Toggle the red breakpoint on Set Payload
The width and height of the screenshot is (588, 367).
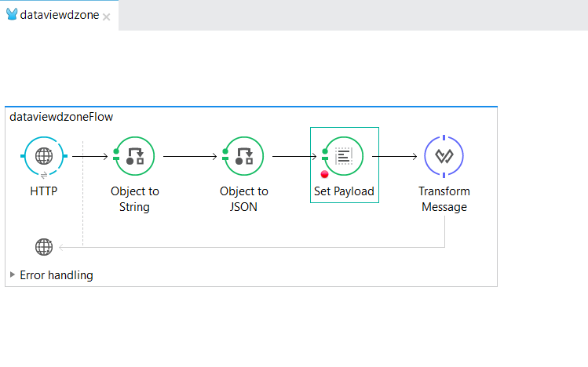click(325, 174)
